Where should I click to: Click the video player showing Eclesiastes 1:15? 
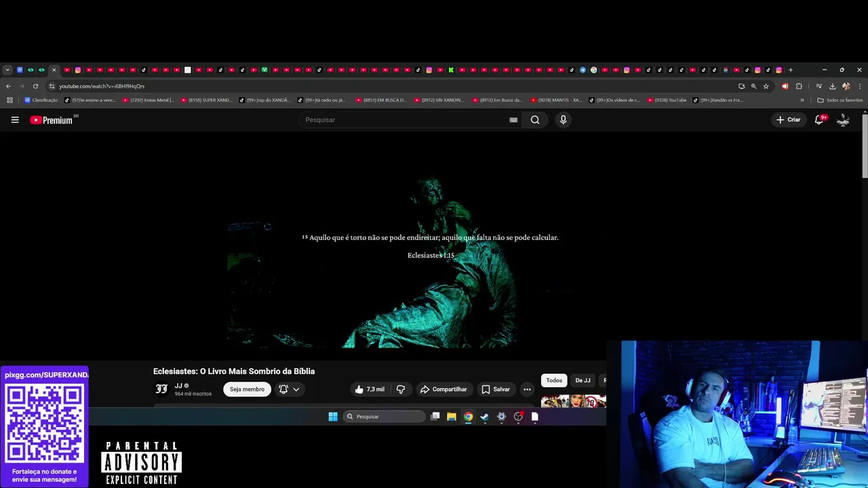coord(430,247)
